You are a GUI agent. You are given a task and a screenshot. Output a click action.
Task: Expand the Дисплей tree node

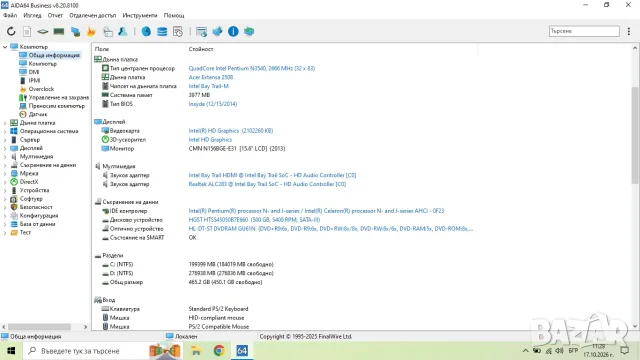(x=5, y=148)
